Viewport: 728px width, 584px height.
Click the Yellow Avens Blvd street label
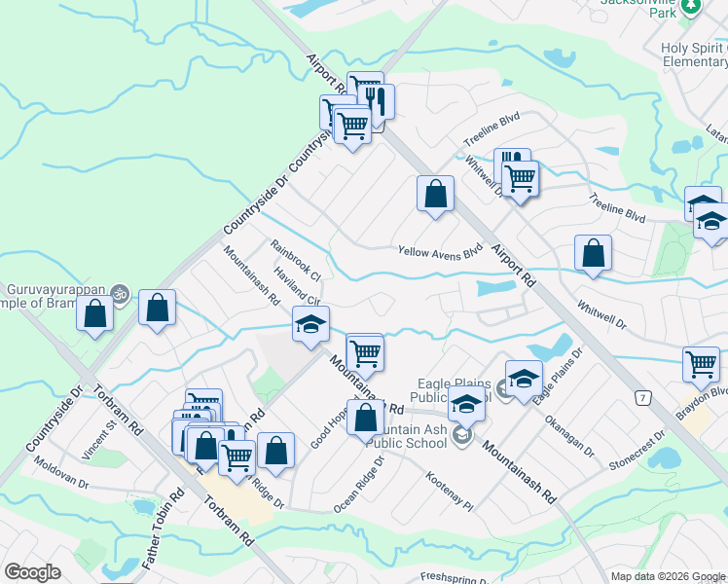tap(440, 252)
